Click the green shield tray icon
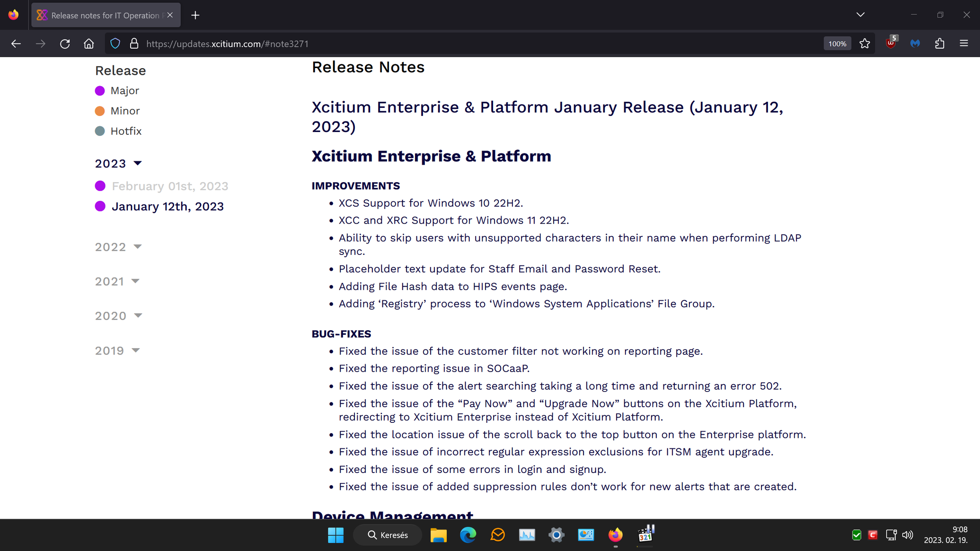 pos(856,535)
